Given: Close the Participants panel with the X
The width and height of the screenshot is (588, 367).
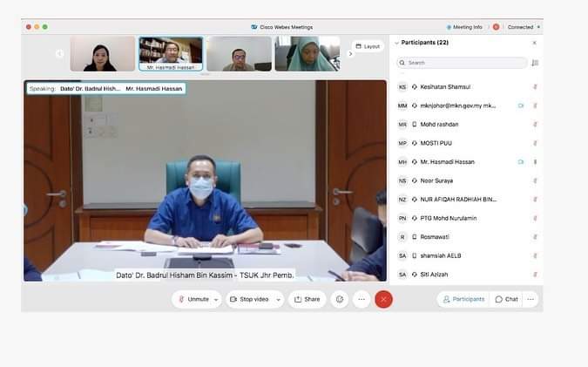Looking at the screenshot, I should [534, 43].
